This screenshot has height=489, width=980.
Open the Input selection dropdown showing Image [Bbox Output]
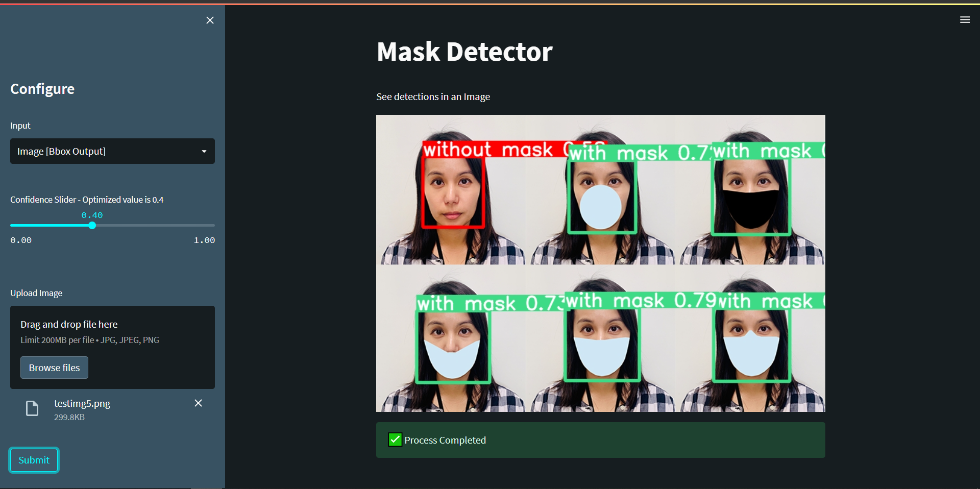coord(112,151)
